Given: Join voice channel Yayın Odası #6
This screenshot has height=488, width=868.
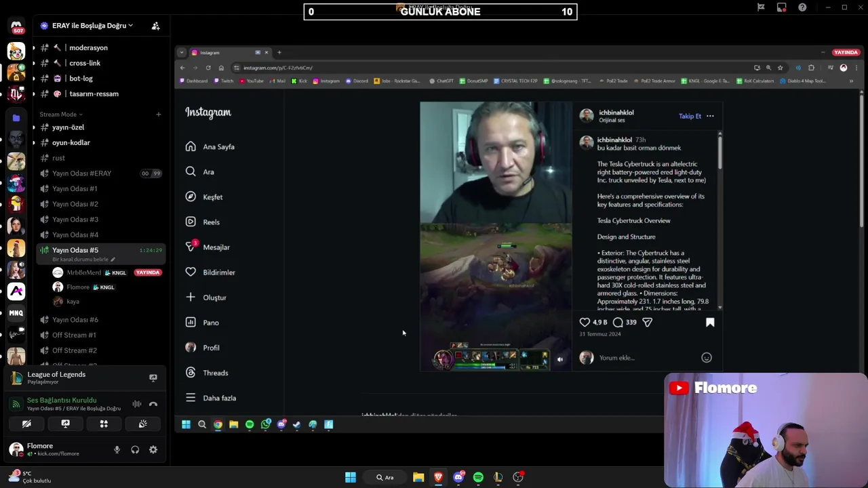Looking at the screenshot, I should 100,320.
